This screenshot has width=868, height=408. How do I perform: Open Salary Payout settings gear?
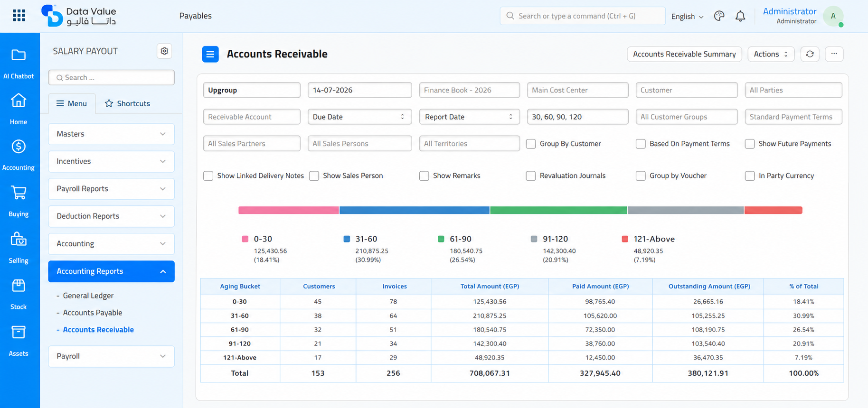[x=164, y=51]
